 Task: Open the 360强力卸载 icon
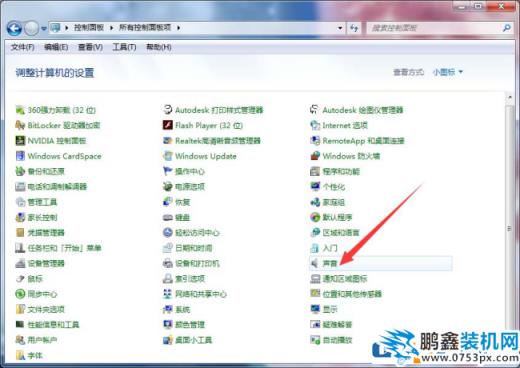[20, 110]
